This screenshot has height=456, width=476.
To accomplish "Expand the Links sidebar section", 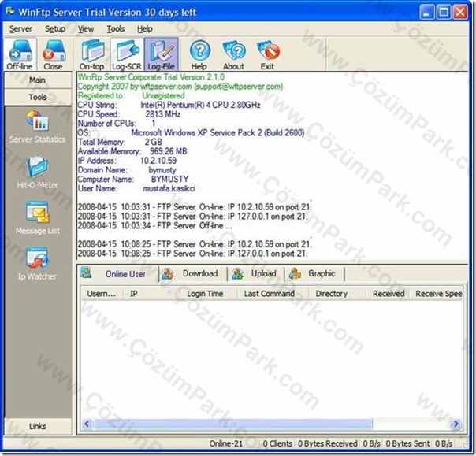I will pyautogui.click(x=38, y=426).
